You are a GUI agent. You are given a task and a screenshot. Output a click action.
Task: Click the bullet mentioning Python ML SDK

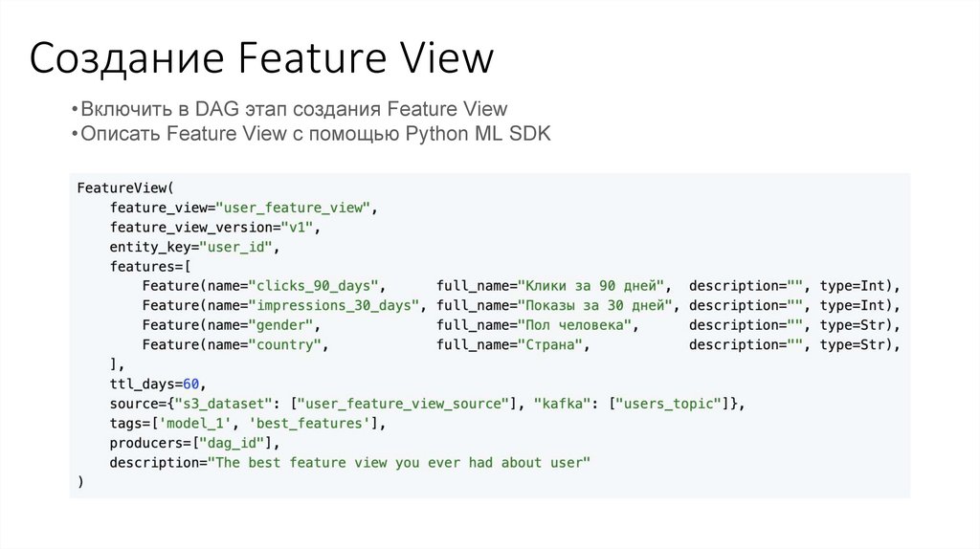coord(316,134)
